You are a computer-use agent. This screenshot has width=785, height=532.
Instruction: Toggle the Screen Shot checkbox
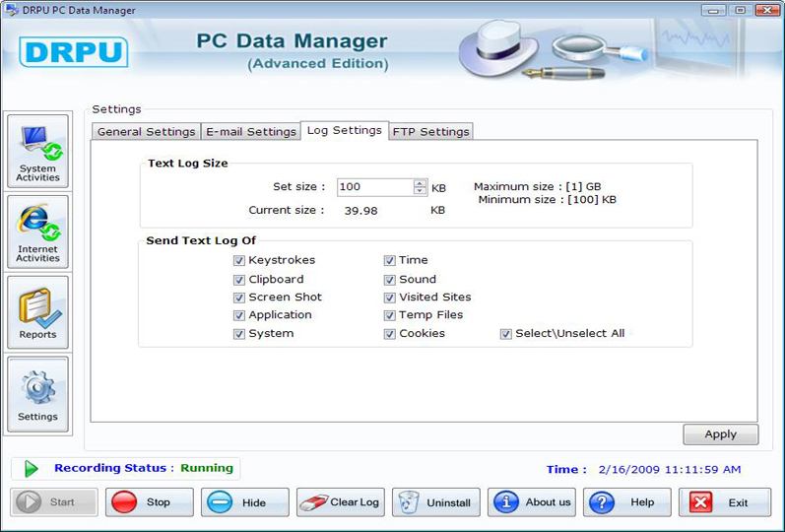click(x=238, y=298)
